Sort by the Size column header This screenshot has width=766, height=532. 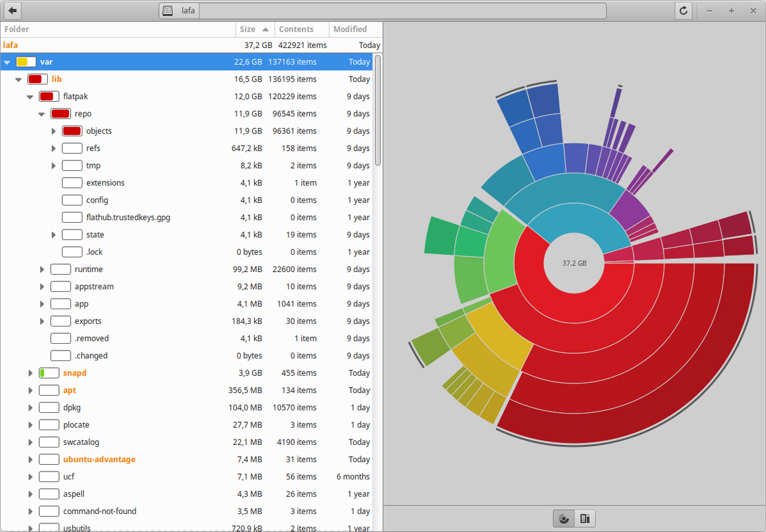[255, 29]
